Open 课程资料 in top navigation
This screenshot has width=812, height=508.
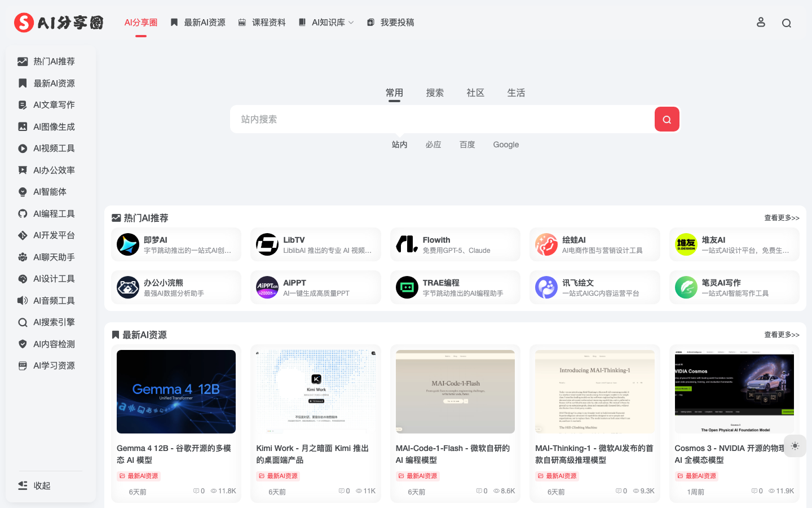[262, 23]
